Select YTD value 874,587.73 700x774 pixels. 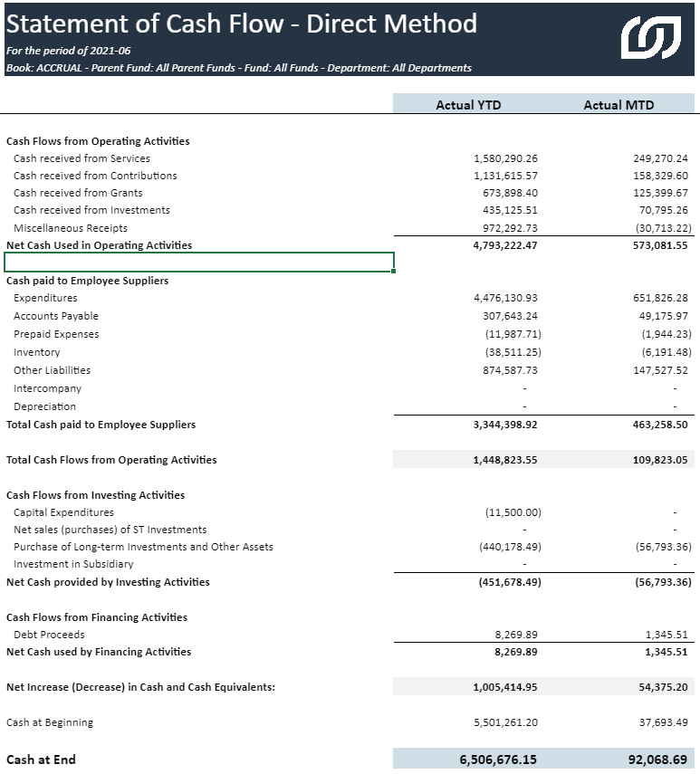[x=510, y=370]
